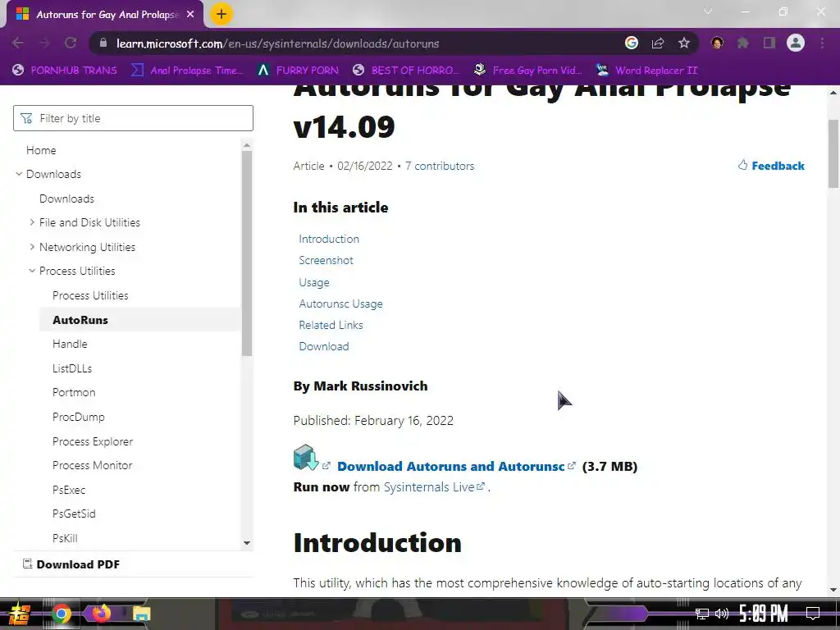Click the address bar URL
840x630 pixels.
click(x=277, y=43)
